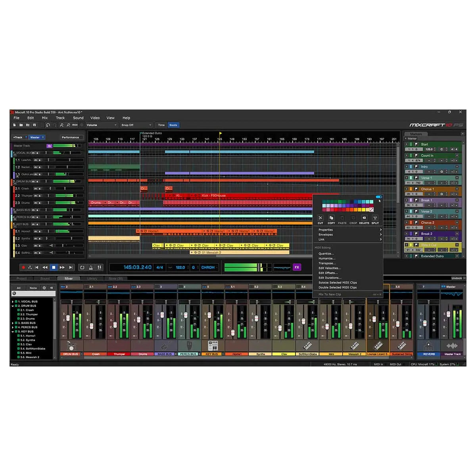Image resolution: width=476 pixels, height=476 pixels.
Task: Click the Performance button
Action: tap(70, 137)
